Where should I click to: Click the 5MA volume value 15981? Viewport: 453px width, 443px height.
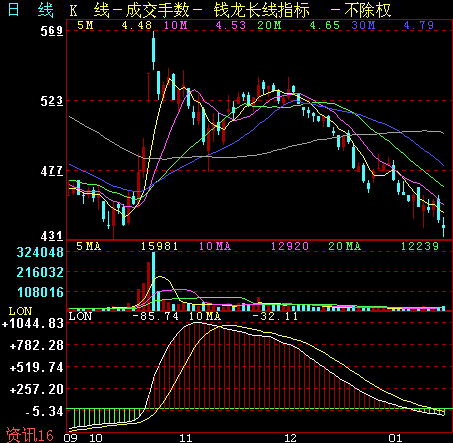pos(160,246)
